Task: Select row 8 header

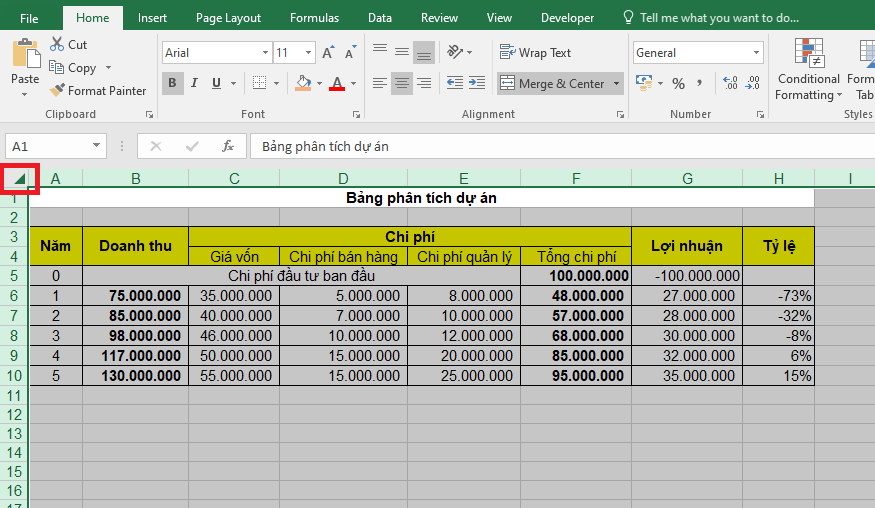Action: click(x=14, y=336)
